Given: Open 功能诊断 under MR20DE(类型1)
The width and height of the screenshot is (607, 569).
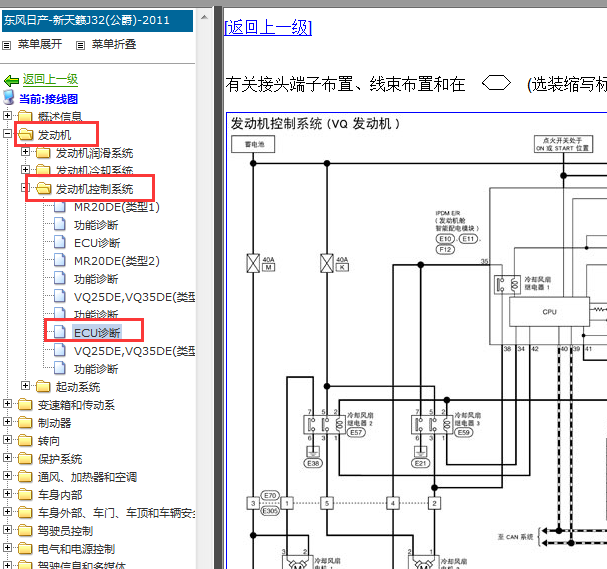Looking at the screenshot, I should pos(96,225).
